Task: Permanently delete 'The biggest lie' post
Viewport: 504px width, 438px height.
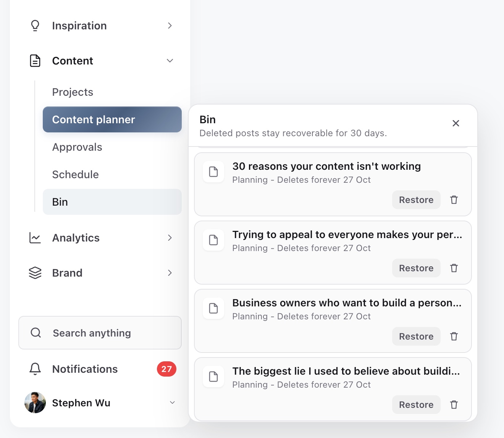Action: click(x=454, y=405)
